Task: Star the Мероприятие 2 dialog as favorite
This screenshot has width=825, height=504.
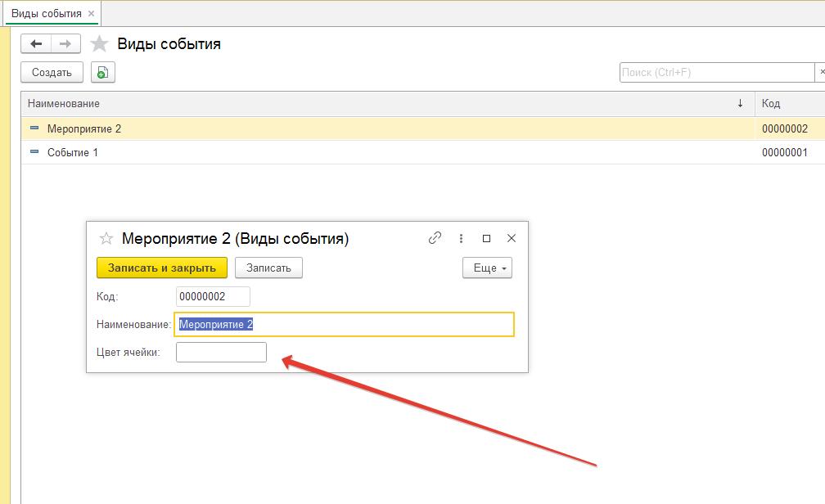Action: click(106, 239)
